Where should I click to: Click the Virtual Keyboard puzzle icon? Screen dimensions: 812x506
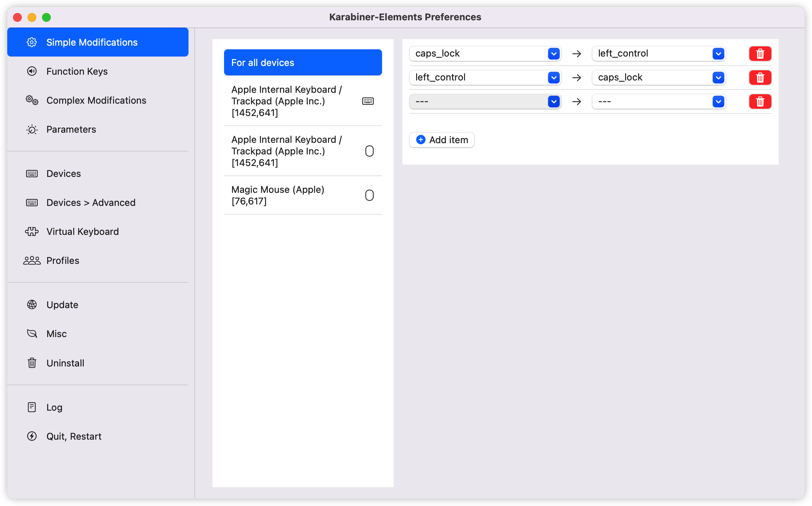[x=32, y=232]
